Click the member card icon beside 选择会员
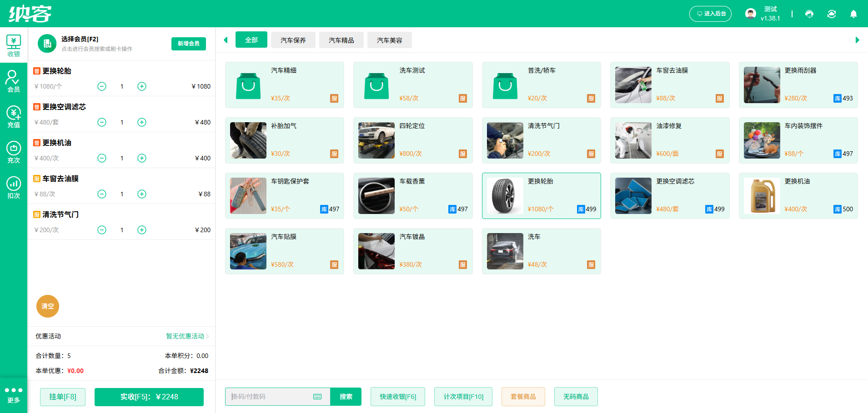The width and height of the screenshot is (868, 413). pos(47,44)
